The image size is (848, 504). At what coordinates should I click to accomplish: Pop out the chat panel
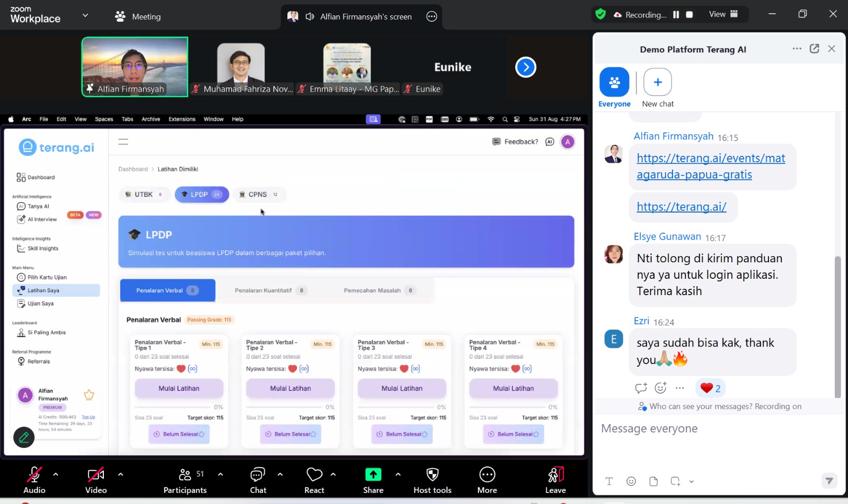tap(815, 49)
